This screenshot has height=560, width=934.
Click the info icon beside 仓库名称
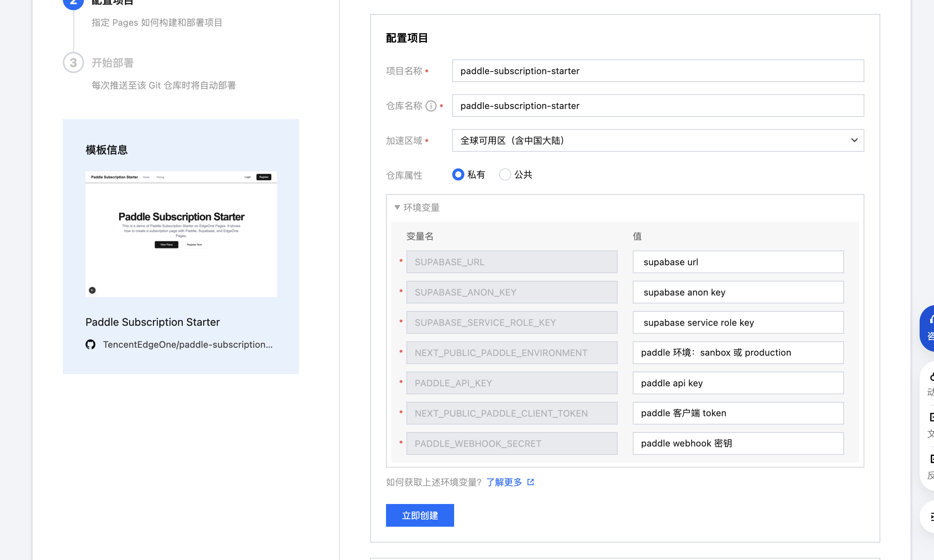(x=431, y=106)
